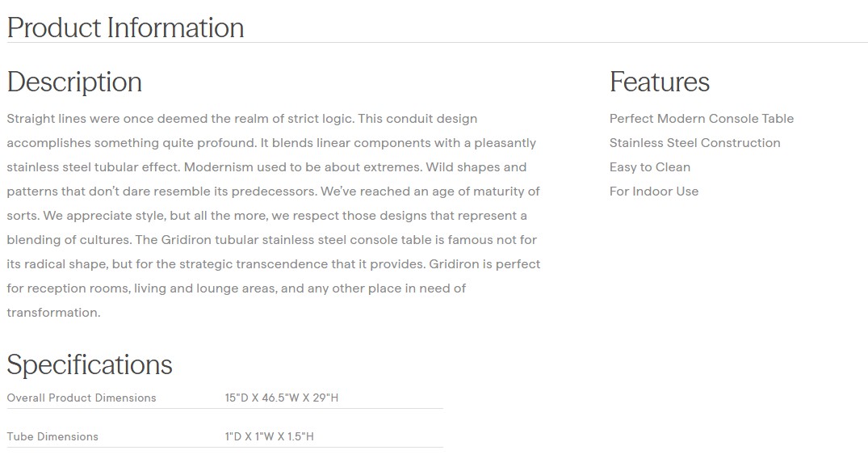The image size is (868, 463).
Task: Click the 1"D X 1"W X 1.5"H value
Action: tap(269, 436)
